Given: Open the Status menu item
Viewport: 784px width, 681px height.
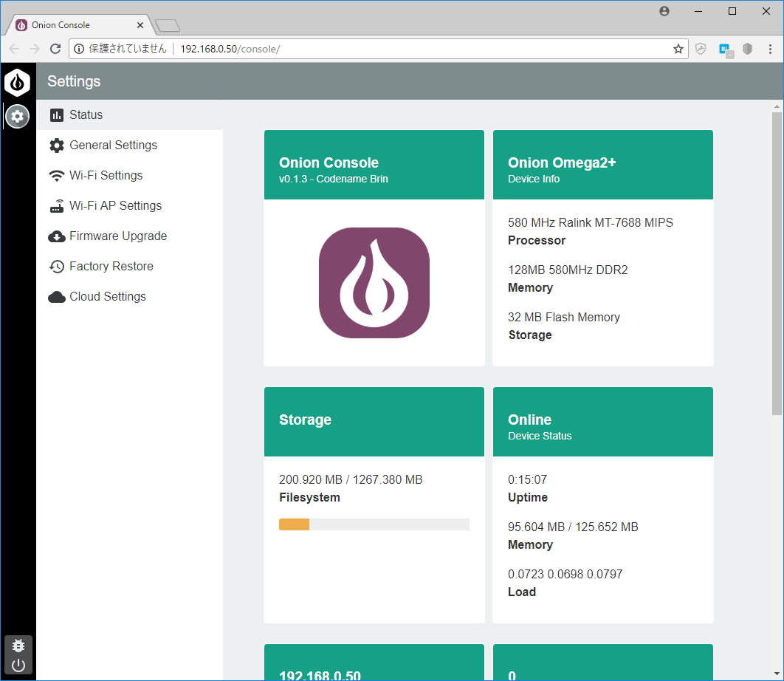Looking at the screenshot, I should [129, 115].
